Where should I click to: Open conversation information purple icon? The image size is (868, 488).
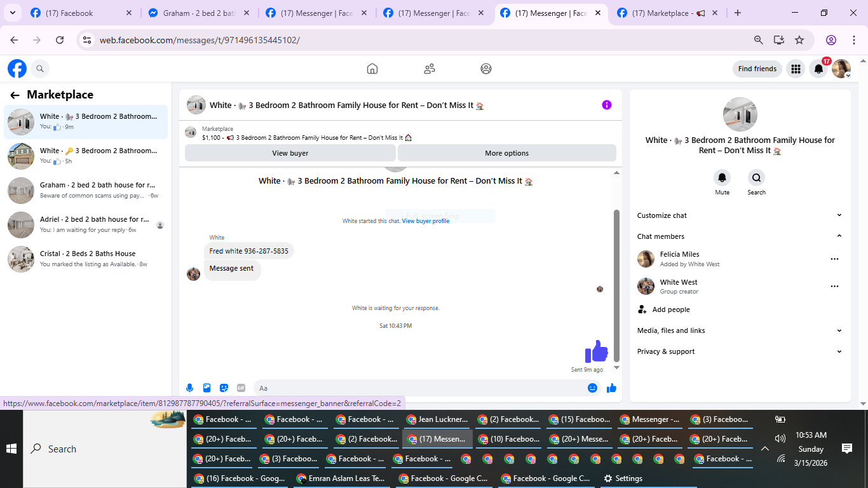pos(607,105)
